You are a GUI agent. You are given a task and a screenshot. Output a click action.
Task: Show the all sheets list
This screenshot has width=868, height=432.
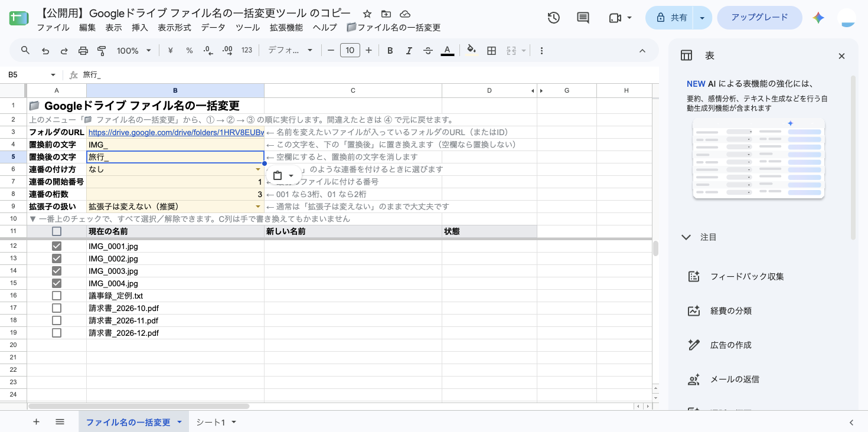point(60,422)
